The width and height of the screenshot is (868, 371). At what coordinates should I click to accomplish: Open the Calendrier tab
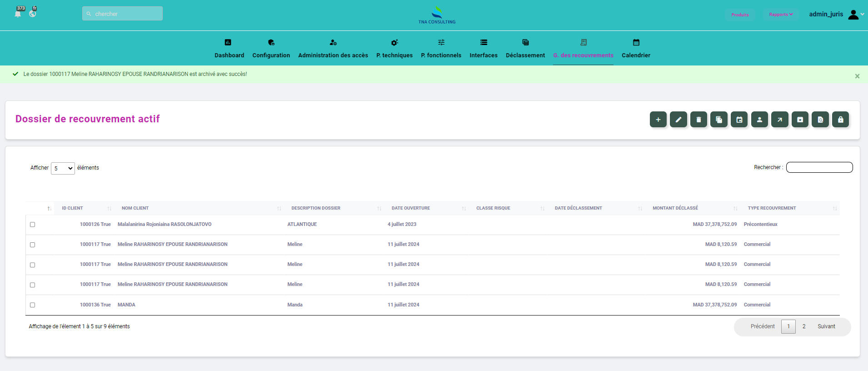tap(636, 49)
